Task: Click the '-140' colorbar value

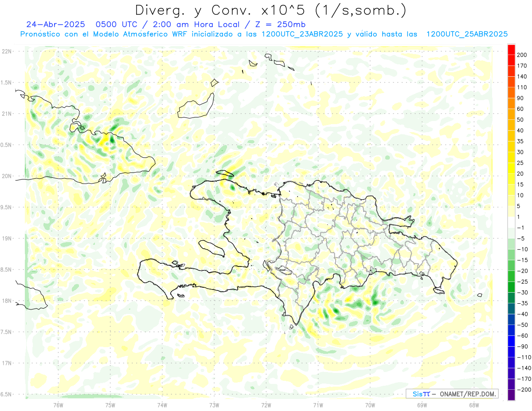Action: [x=523, y=368]
